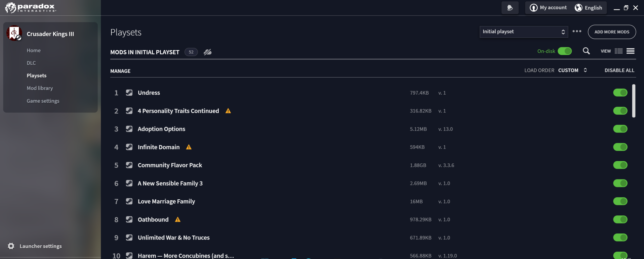Click Steam icon for A New Sensible Family 3
This screenshot has width=644, height=259.
129,183
